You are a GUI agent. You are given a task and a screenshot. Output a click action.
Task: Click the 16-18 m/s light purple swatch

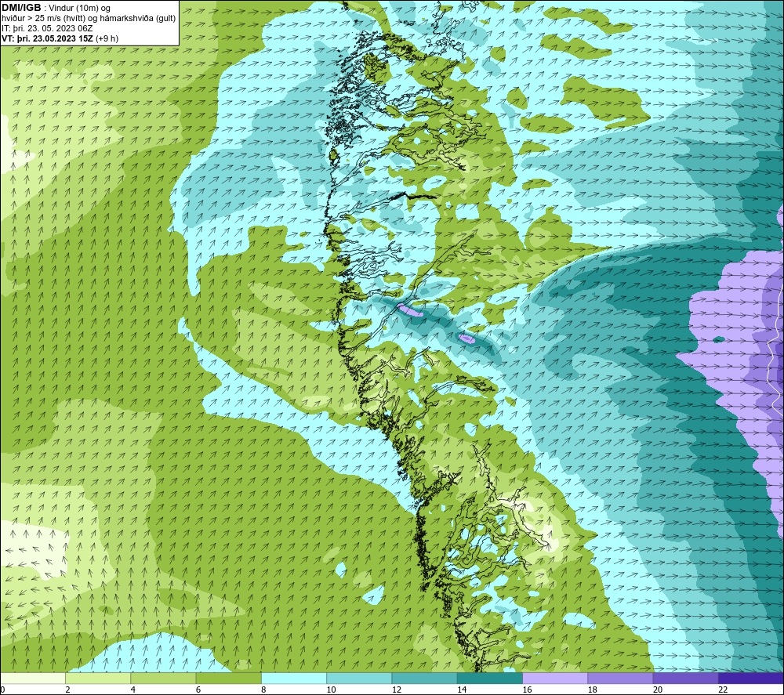555,678
